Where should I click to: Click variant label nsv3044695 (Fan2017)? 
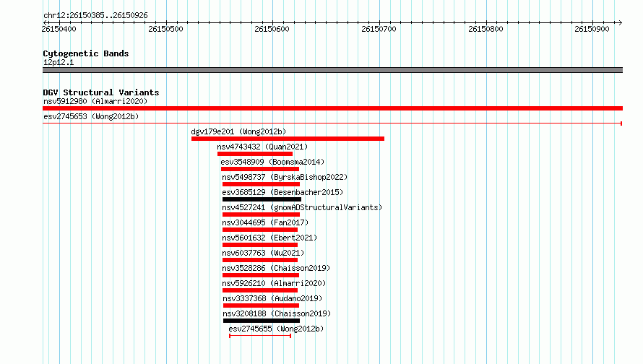pos(265,222)
